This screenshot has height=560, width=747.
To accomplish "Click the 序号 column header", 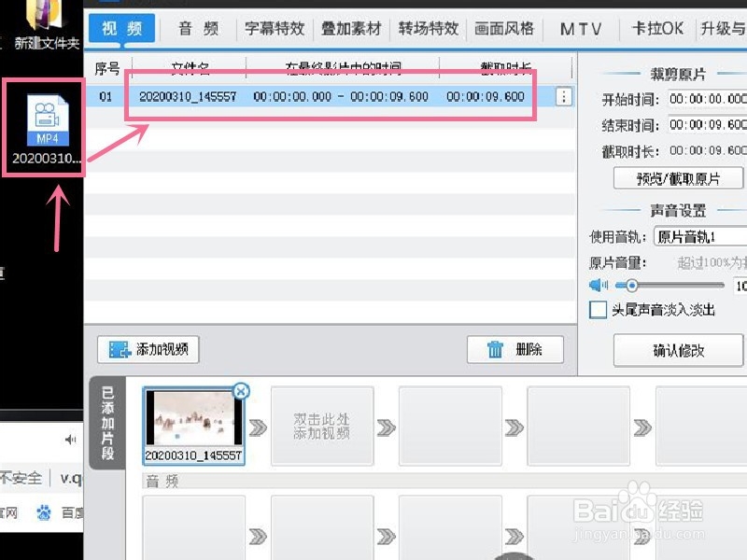I will point(107,68).
